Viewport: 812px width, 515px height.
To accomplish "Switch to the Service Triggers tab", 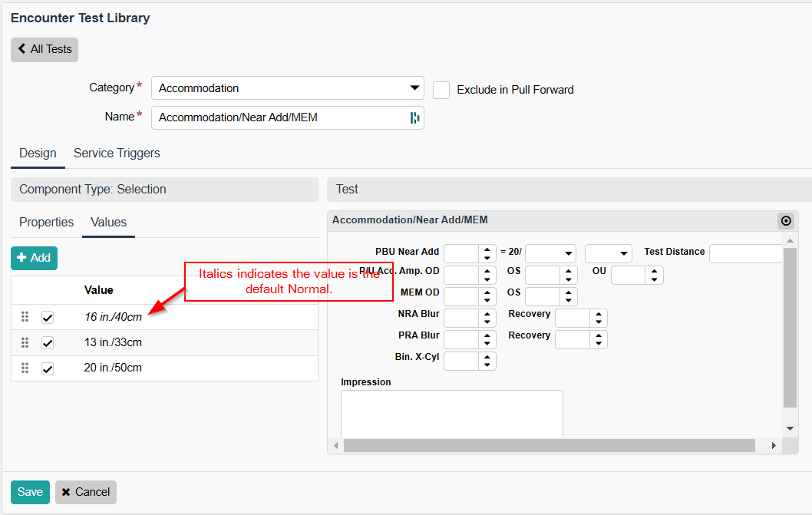I will click(x=117, y=154).
